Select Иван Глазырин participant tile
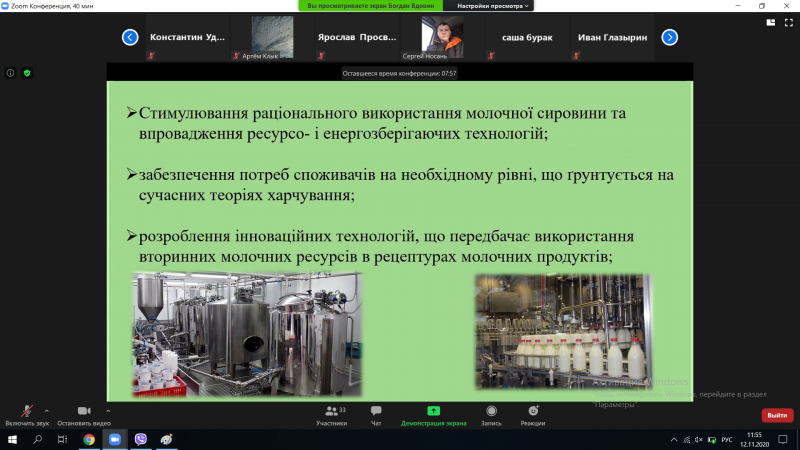Image resolution: width=800 pixels, height=450 pixels. pos(612,37)
